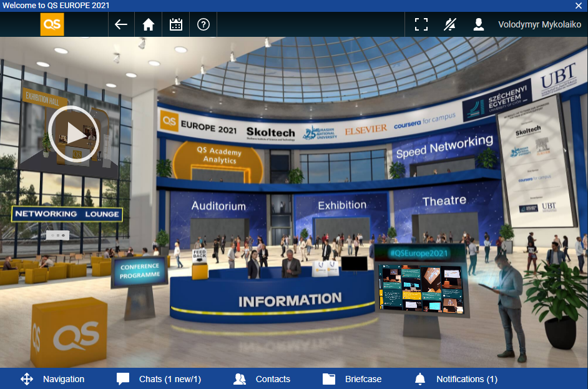The width and height of the screenshot is (588, 389).
Task: Click the Contacts people icon
Action: pos(239,379)
